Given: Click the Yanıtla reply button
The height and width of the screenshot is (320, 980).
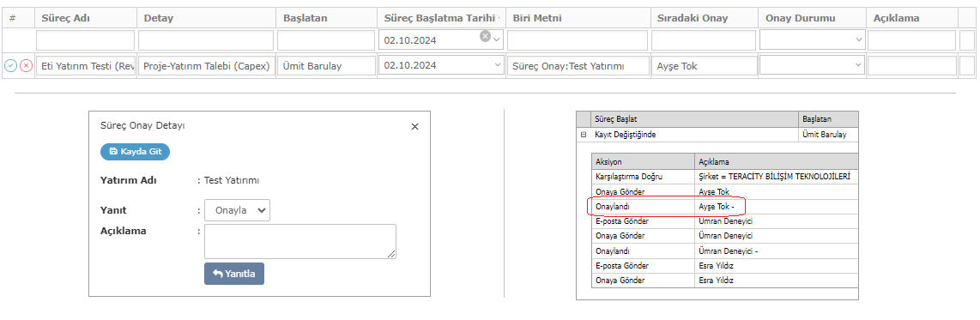Looking at the screenshot, I should click(234, 273).
